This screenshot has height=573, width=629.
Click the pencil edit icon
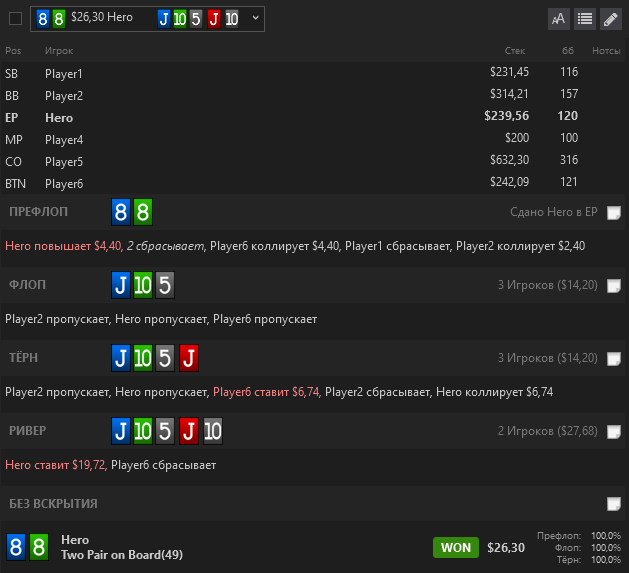coord(611,19)
